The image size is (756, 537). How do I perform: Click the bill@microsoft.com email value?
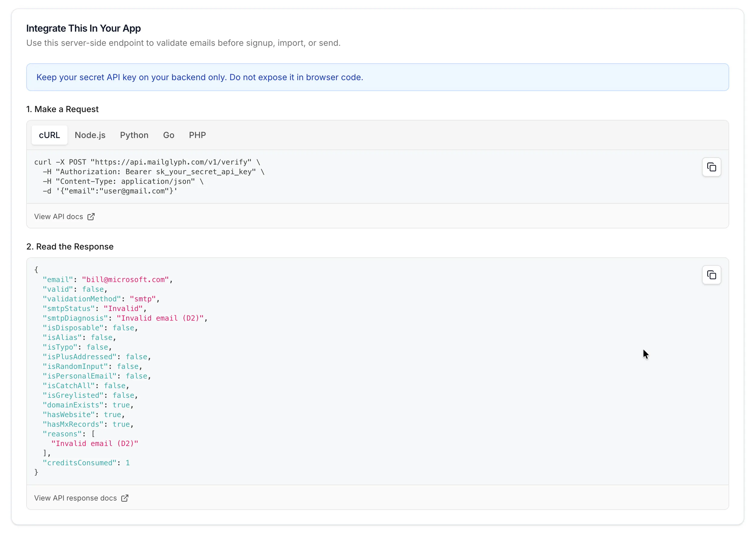coord(125,279)
